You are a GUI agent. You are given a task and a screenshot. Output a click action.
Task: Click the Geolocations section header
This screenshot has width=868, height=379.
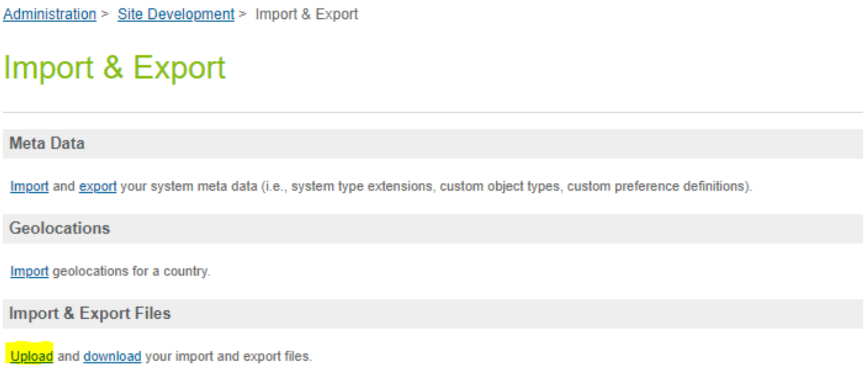(x=60, y=228)
